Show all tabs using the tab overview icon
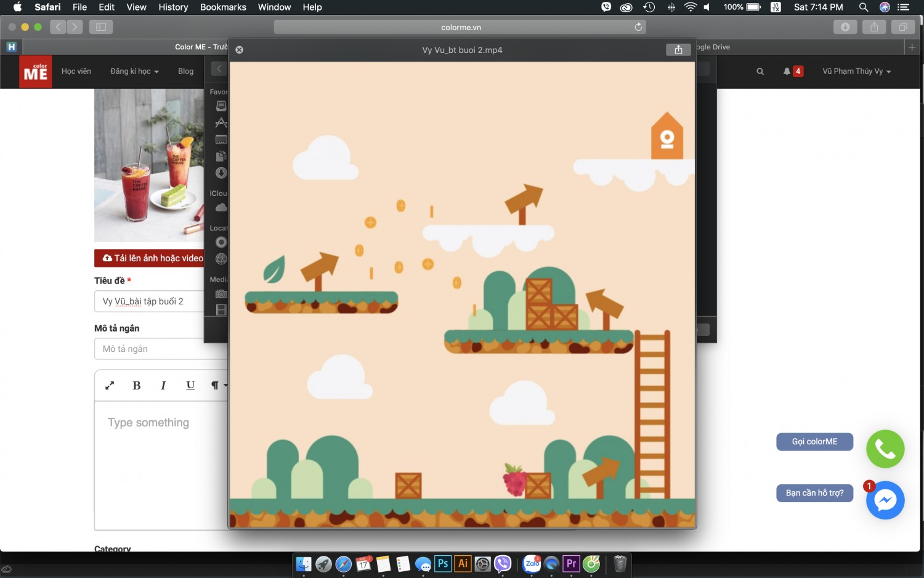Screen dimensions: 924x578 tap(902, 27)
